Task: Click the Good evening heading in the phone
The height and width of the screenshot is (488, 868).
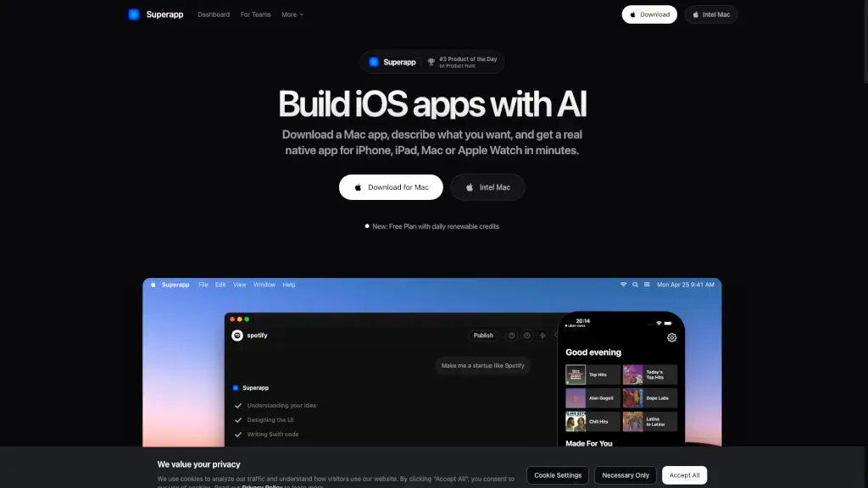Action: [593, 352]
